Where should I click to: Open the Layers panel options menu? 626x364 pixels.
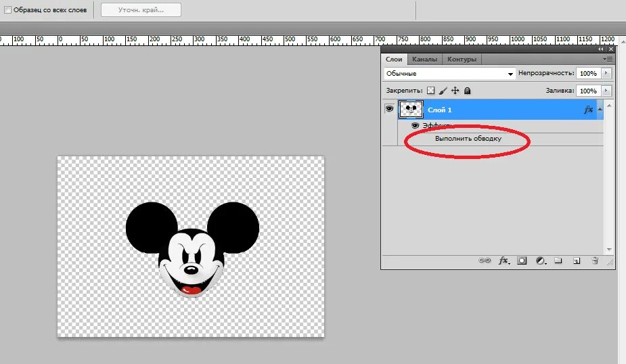[x=608, y=59]
